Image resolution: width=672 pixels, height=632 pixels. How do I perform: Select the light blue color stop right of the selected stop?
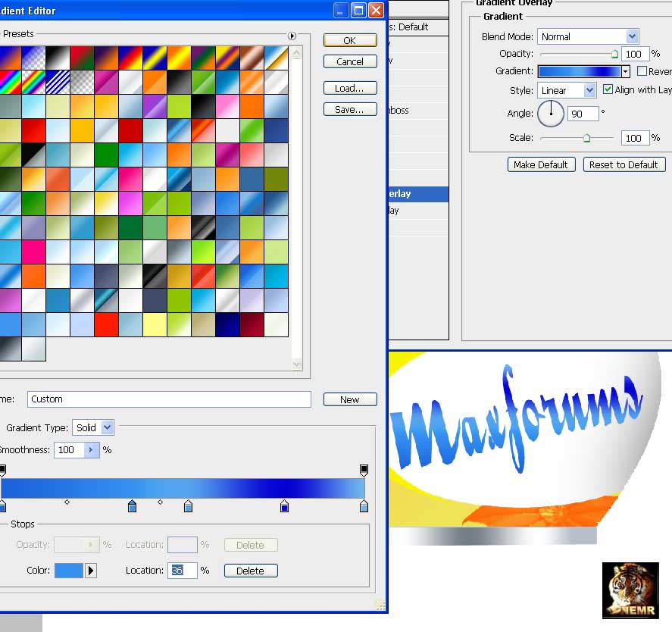pyautogui.click(x=188, y=506)
